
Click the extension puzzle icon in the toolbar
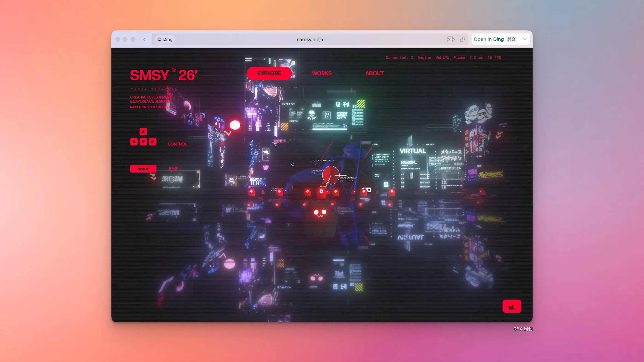point(451,39)
